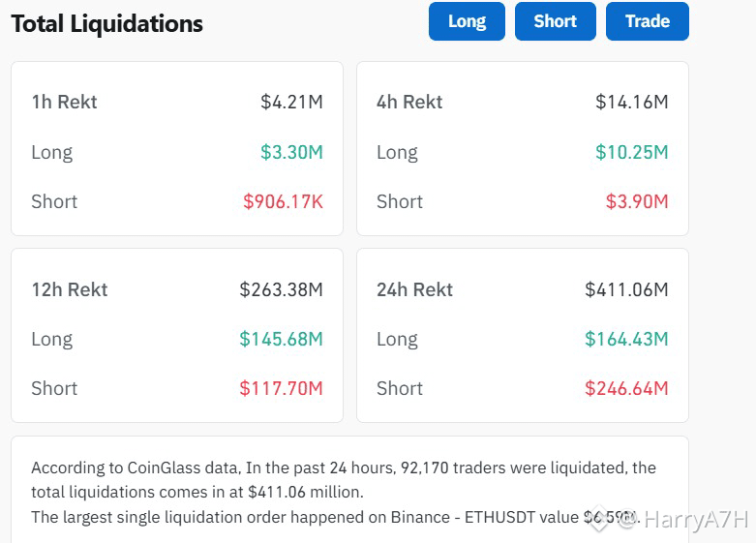Click the blue Long button
This screenshot has width=756, height=543.
pos(467,21)
